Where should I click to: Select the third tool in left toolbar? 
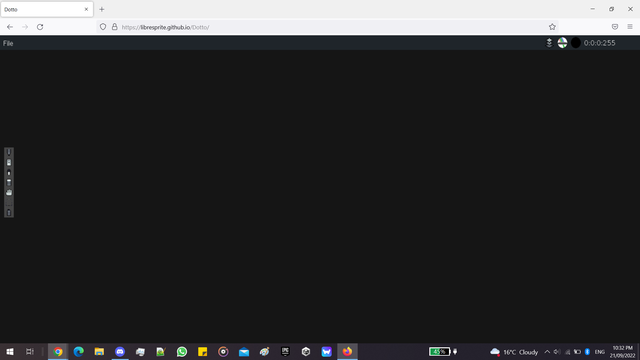click(9, 173)
